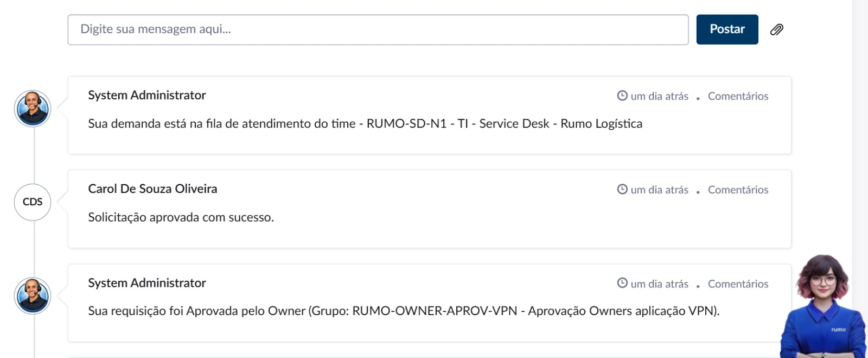
Task: Click clock icon on first comment
Action: click(622, 96)
